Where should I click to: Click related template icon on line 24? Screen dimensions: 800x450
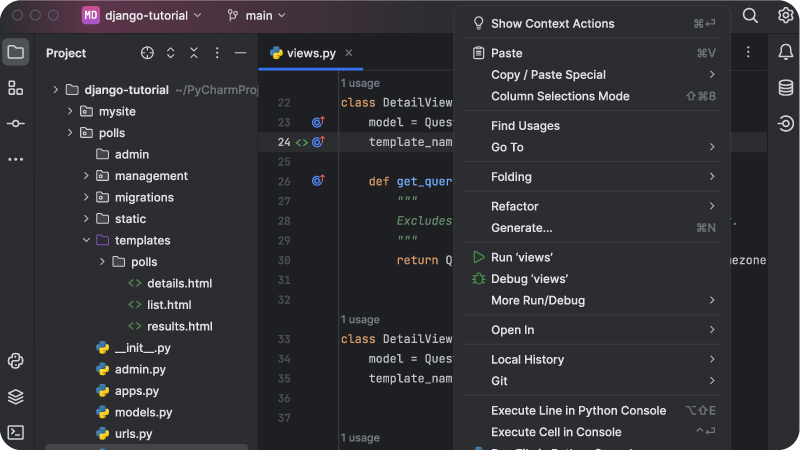tap(302, 142)
